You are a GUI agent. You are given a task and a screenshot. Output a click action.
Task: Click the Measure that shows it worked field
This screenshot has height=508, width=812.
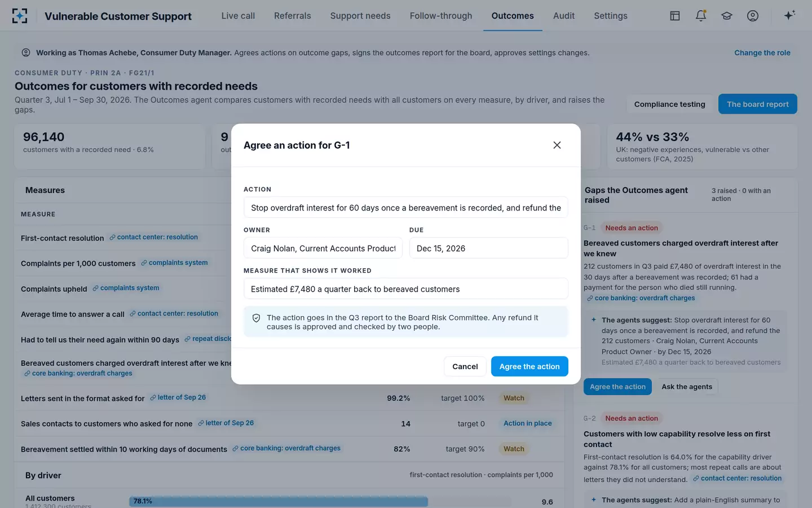point(406,289)
